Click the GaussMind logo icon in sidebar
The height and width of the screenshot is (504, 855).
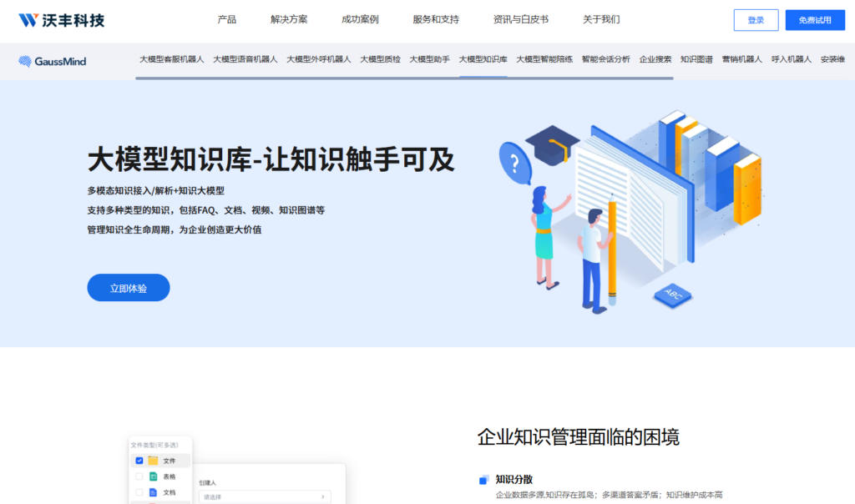(26, 61)
